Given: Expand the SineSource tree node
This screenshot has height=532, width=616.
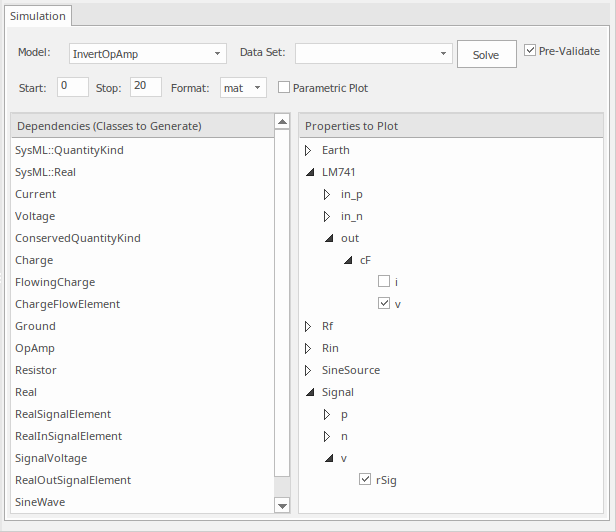Looking at the screenshot, I should pos(308,370).
